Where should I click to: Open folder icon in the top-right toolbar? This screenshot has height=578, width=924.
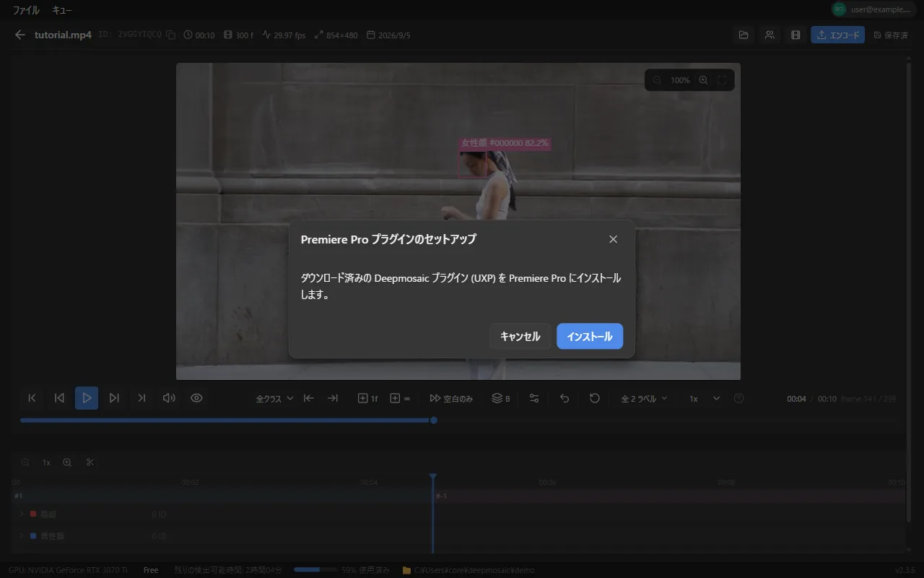point(744,35)
